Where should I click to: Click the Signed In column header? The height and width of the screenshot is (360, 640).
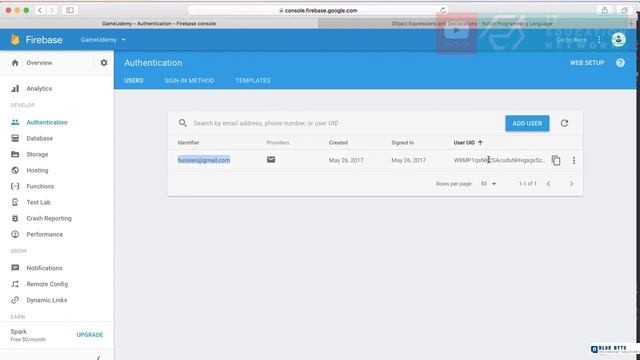click(x=402, y=142)
